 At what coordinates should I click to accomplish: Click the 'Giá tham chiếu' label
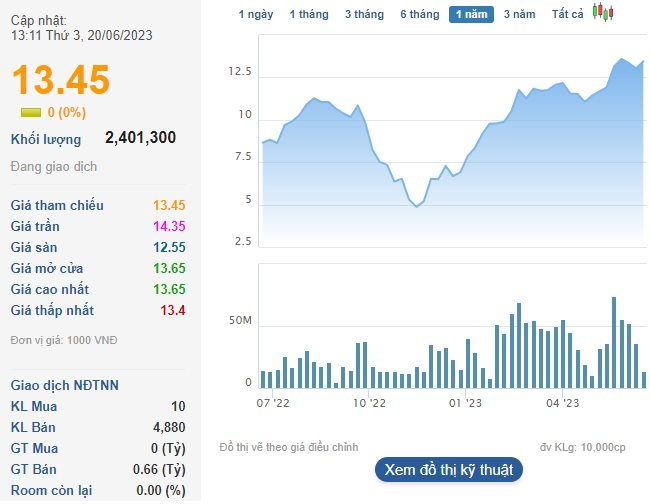click(57, 205)
